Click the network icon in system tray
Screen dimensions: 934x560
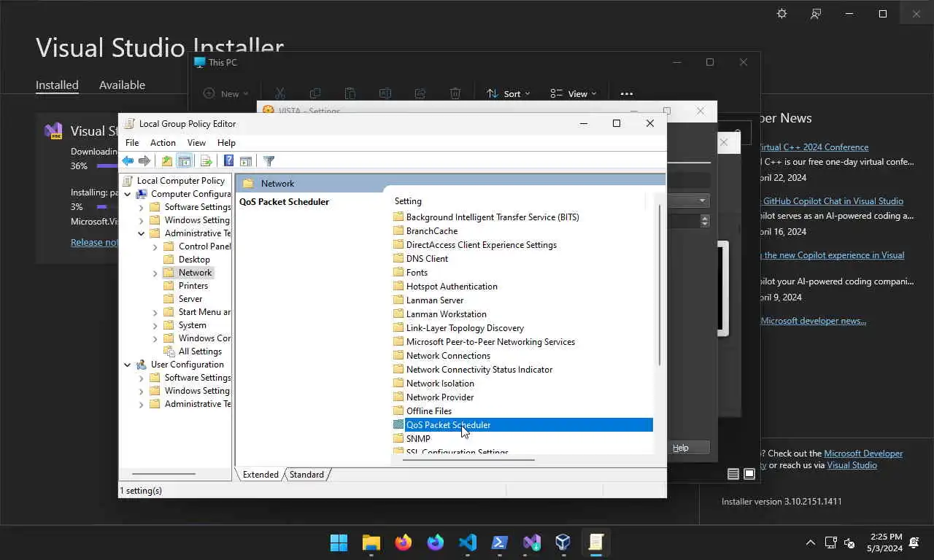point(831,542)
